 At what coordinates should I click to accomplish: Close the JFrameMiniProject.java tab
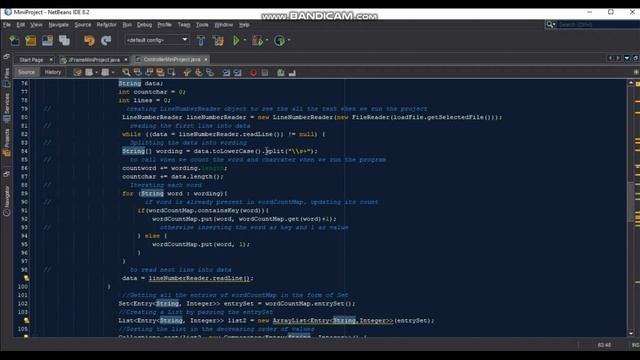[126, 60]
